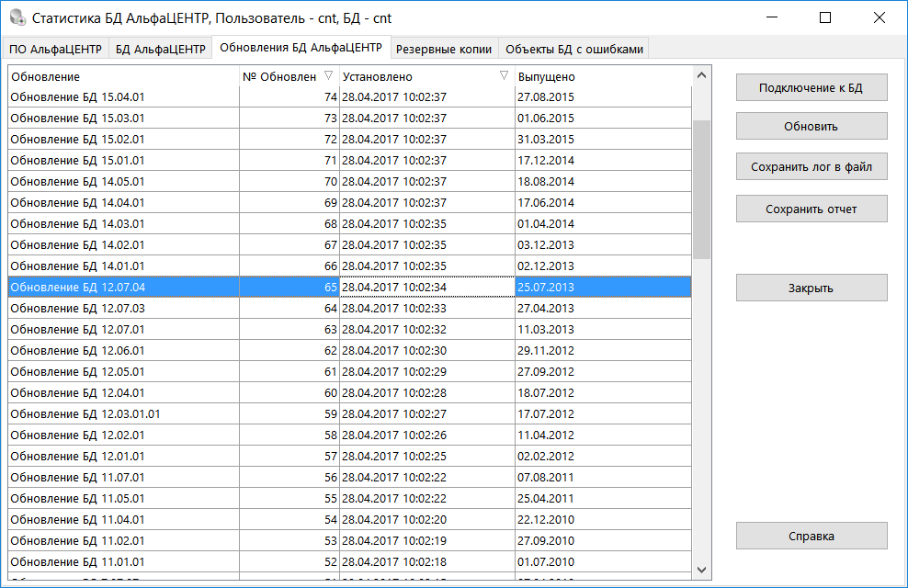Image resolution: width=908 pixels, height=588 pixels.
Task: Select row Обновление БД 12.05.01
Action: click(350, 371)
